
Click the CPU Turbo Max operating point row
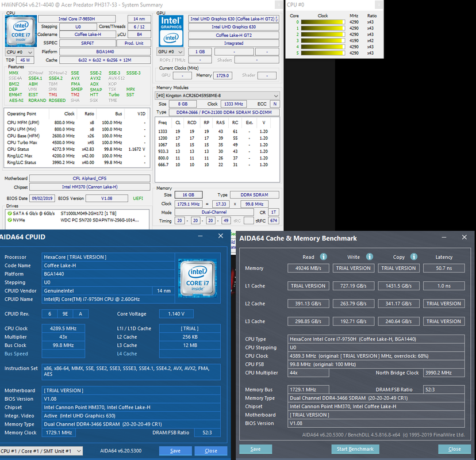pos(76,143)
